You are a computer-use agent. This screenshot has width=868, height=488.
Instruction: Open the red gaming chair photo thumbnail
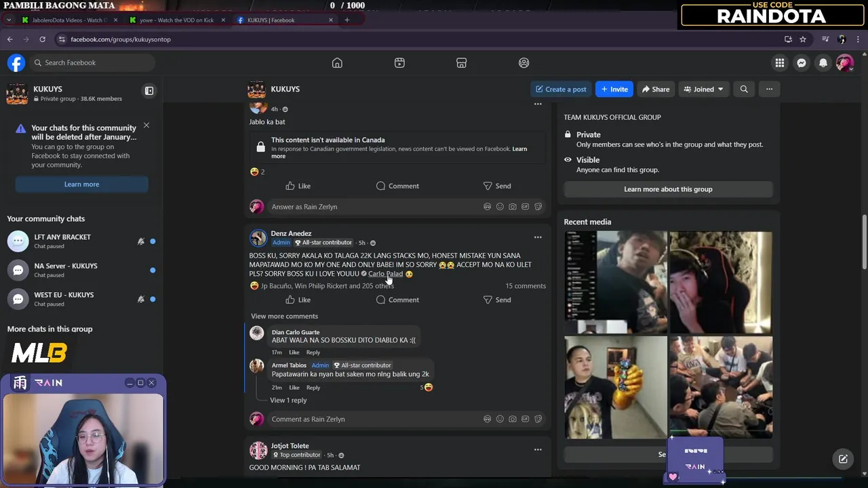click(x=720, y=282)
